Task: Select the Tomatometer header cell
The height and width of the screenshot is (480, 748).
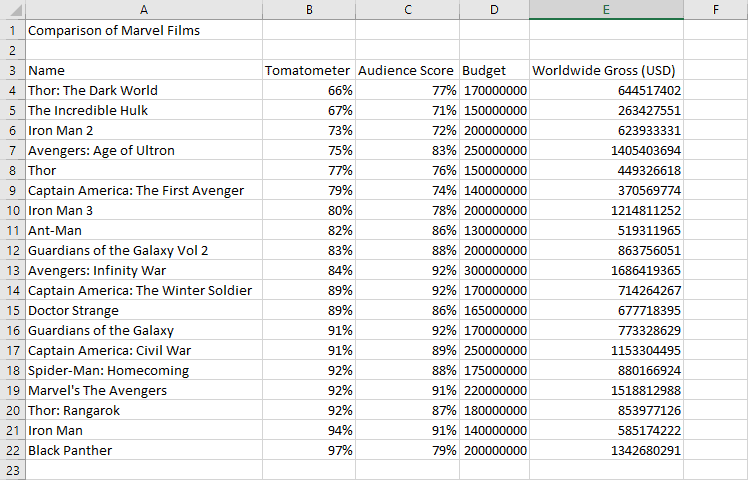Action: [309, 71]
